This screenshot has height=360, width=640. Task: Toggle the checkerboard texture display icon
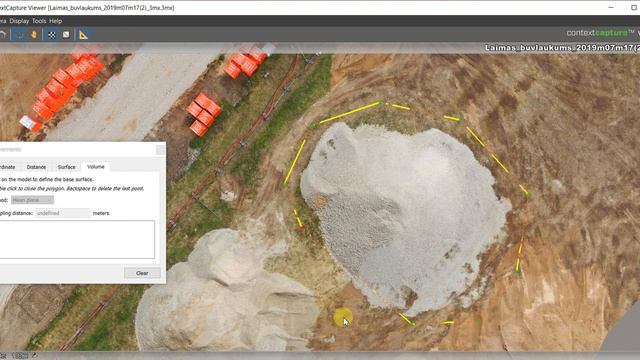52,35
